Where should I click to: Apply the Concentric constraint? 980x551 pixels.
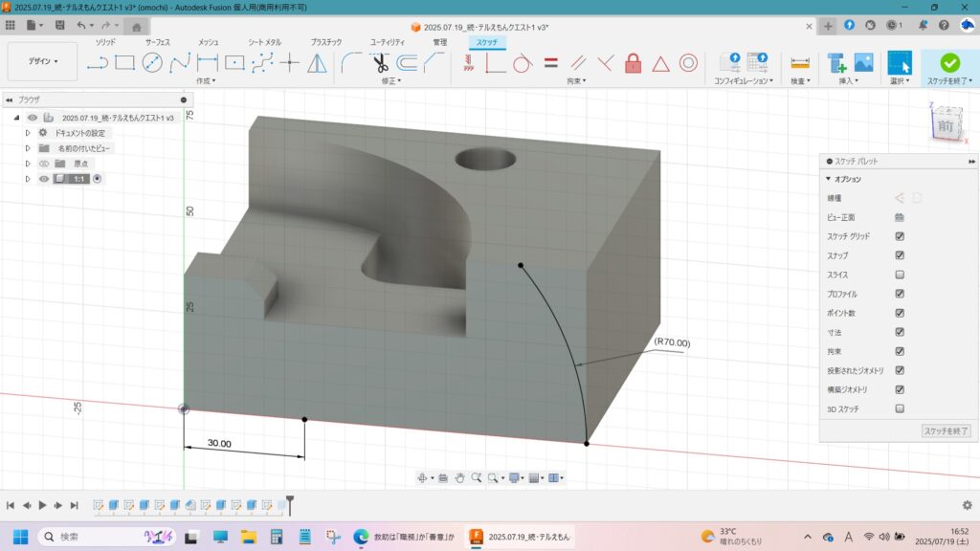click(688, 63)
